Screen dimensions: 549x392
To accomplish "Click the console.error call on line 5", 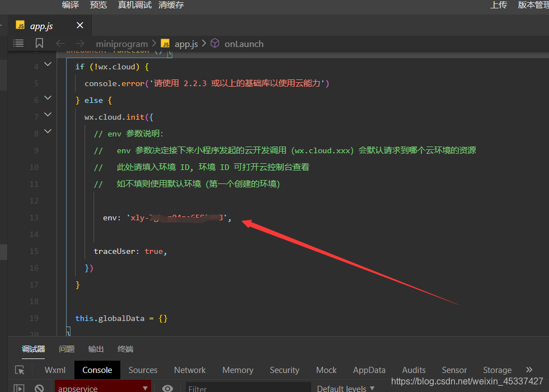I will tap(207, 83).
